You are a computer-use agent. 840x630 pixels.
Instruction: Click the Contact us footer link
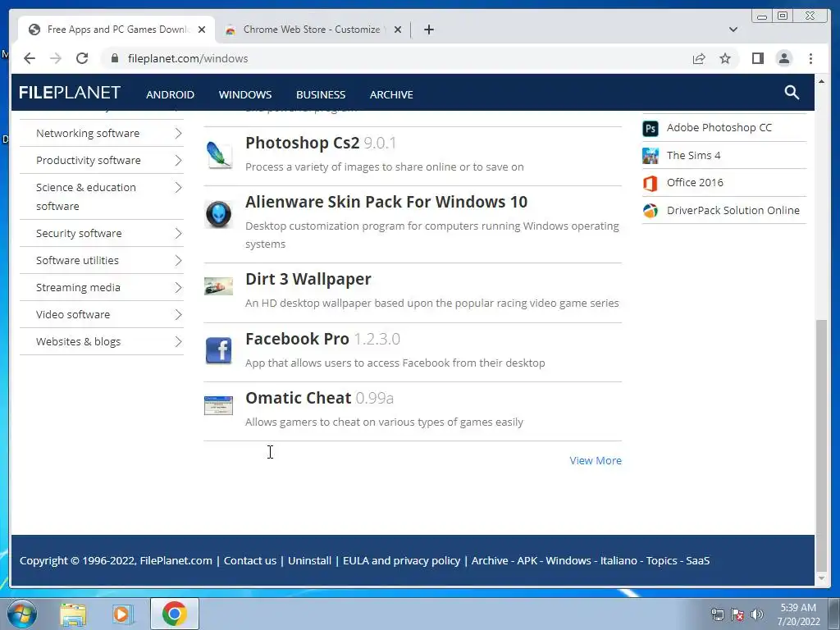[x=249, y=561]
